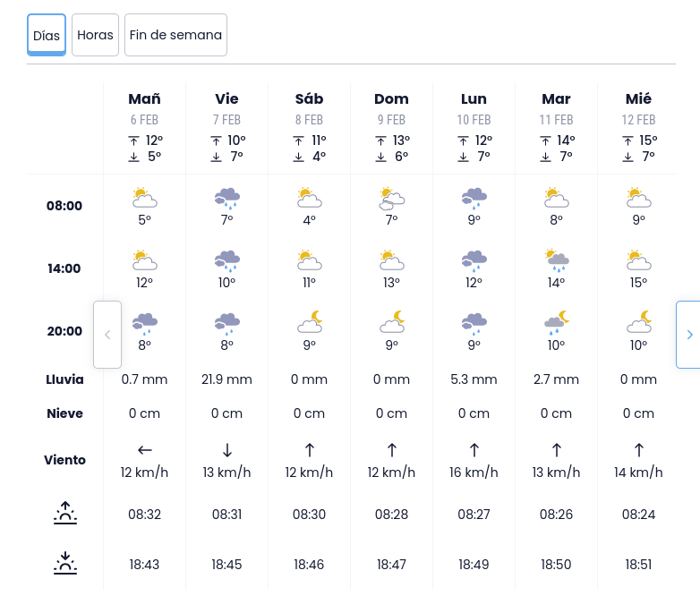Open the Horas tab
The height and width of the screenshot is (596, 700).
pyautogui.click(x=95, y=36)
